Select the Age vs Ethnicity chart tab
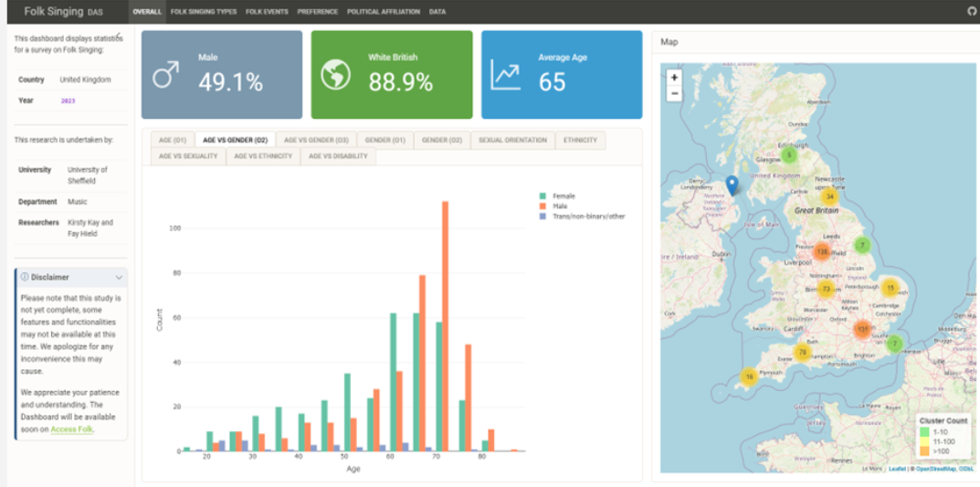The height and width of the screenshot is (487, 980). click(x=263, y=156)
